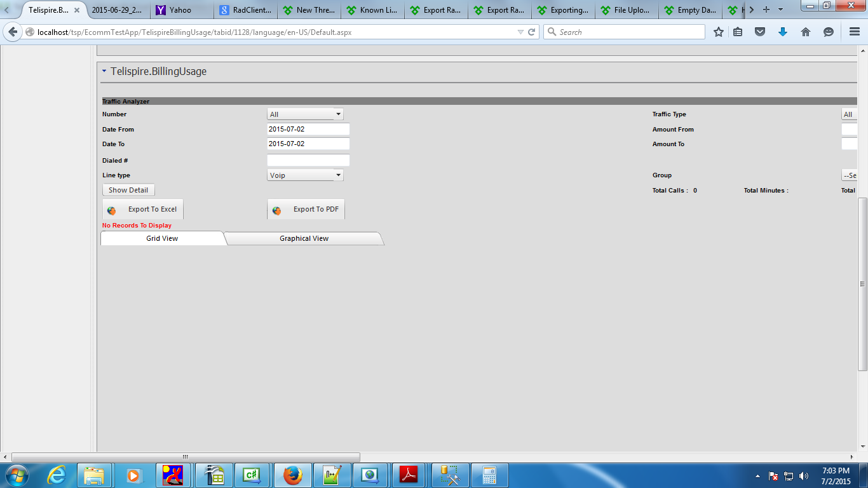Click the horizontal page scrollbar thumb
This screenshot has height=488, width=868.
186,457
